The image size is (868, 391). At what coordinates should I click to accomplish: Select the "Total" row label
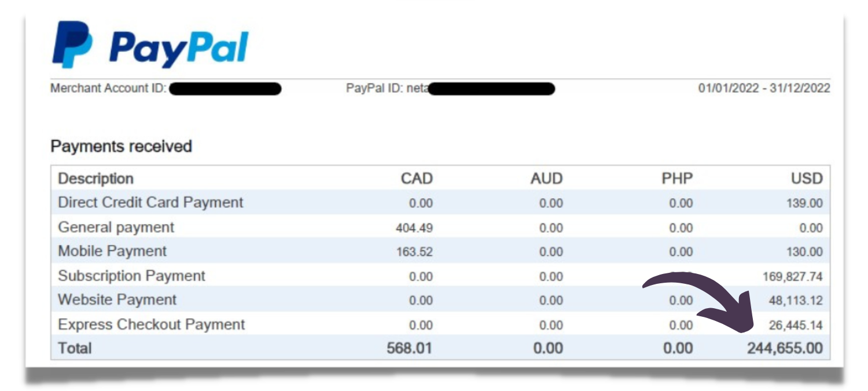(x=75, y=348)
